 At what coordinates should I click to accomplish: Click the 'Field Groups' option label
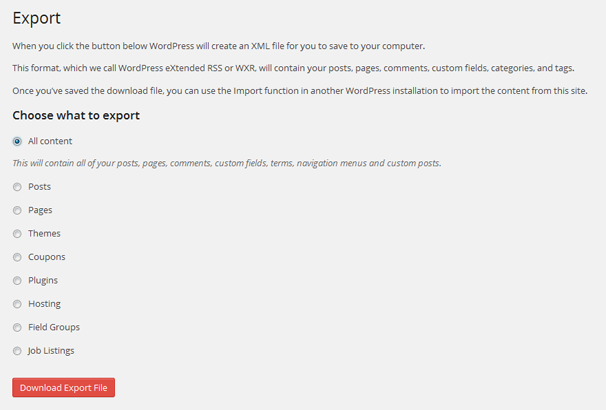click(x=54, y=327)
